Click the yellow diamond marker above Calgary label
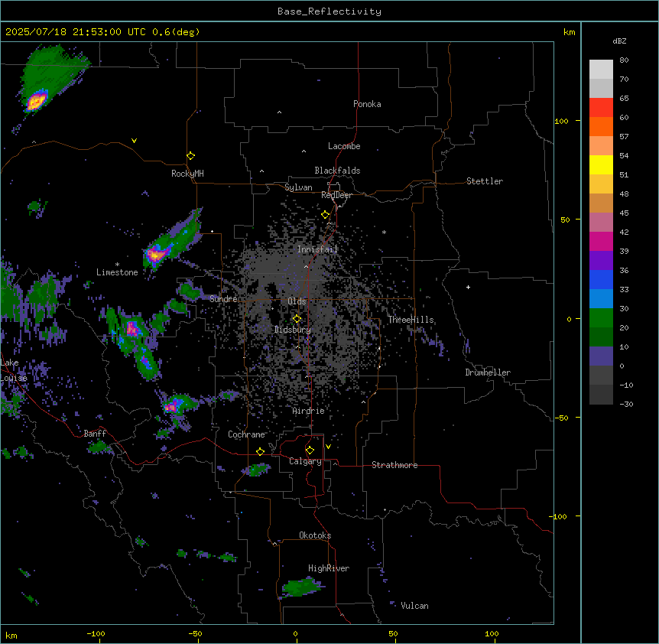Viewport: 659px width, 644px height. coord(310,450)
